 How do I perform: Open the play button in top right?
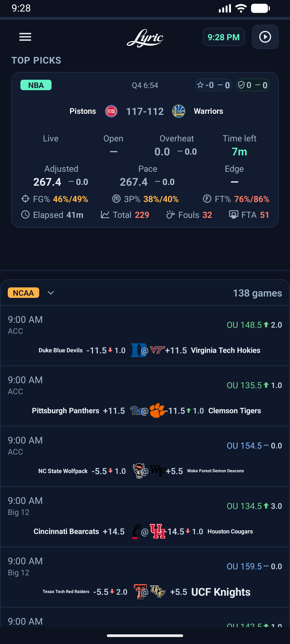pyautogui.click(x=265, y=37)
